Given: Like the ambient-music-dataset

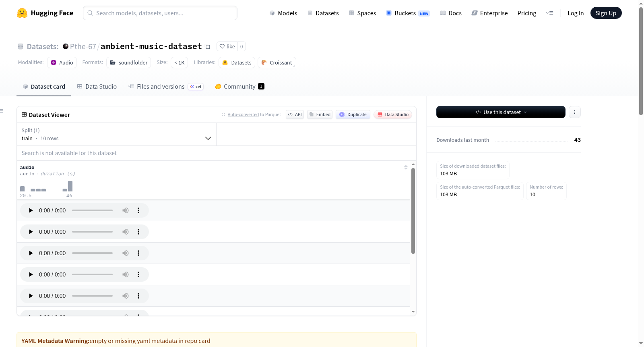Looking at the screenshot, I should click(227, 46).
